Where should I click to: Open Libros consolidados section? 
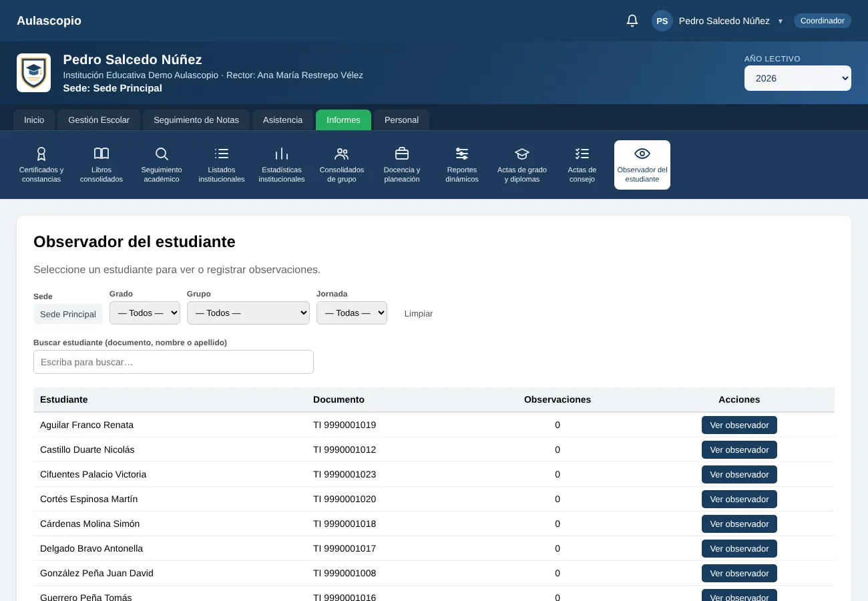(101, 165)
